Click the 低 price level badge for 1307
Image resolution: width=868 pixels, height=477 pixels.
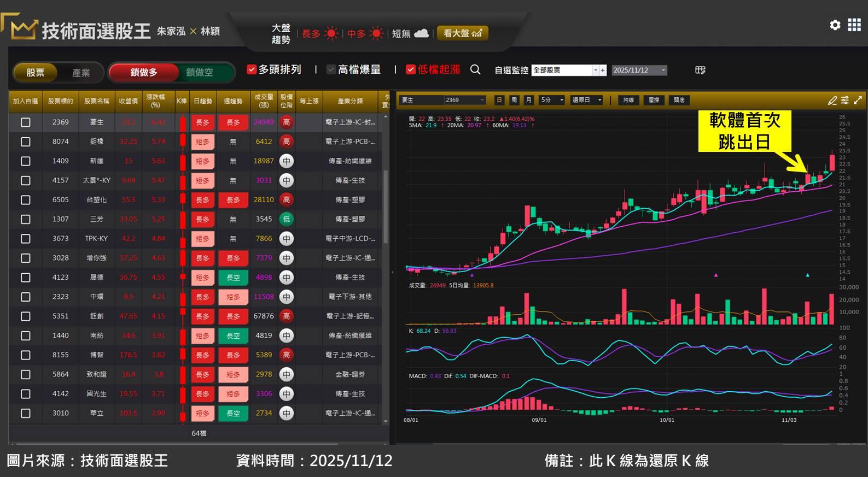[286, 219]
